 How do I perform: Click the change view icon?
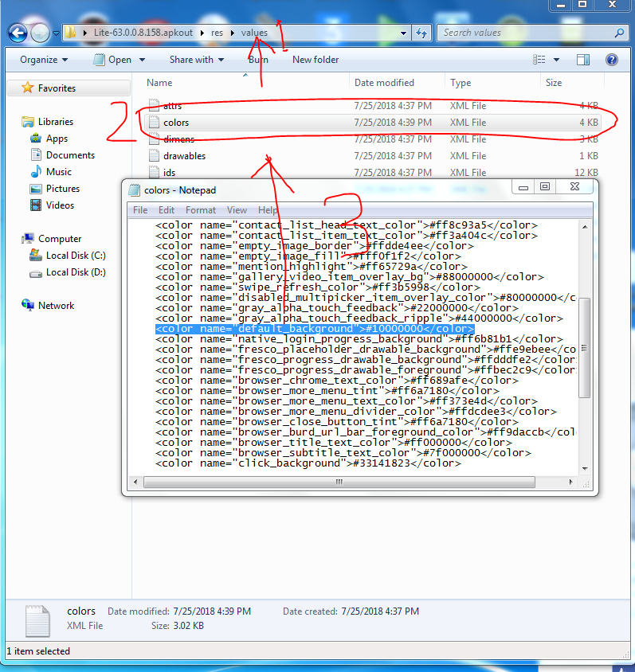[x=539, y=60]
